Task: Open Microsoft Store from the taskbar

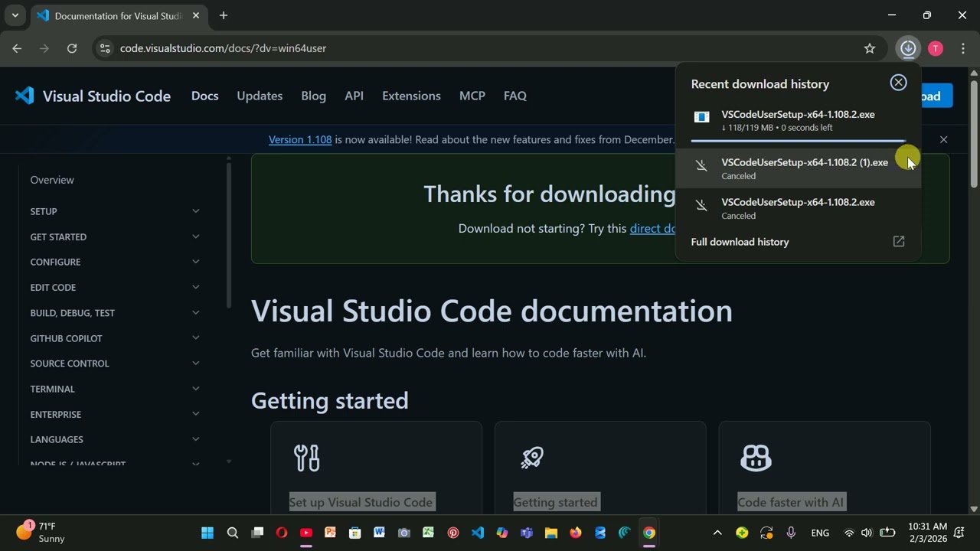Action: pos(355,533)
